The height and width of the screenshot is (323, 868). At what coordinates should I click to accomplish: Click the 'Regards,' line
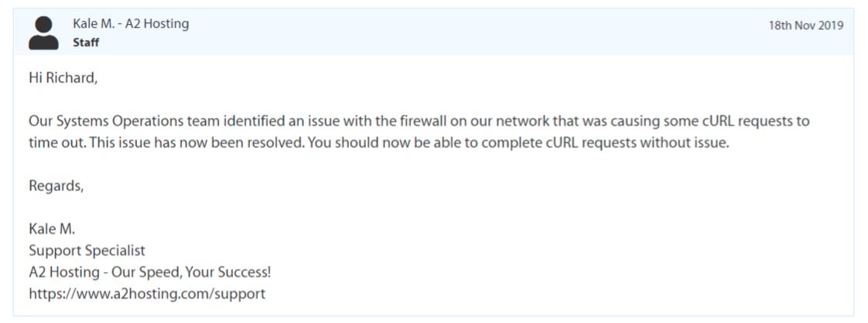coord(56,186)
